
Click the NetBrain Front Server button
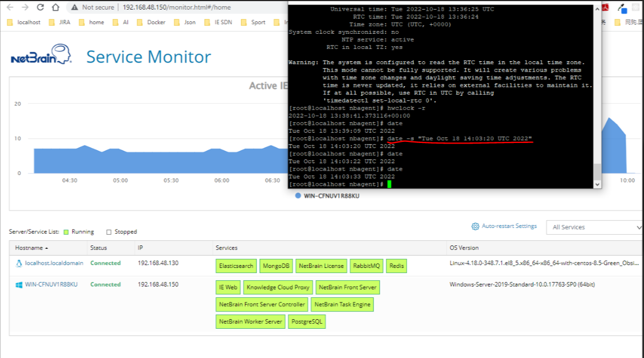pos(348,287)
